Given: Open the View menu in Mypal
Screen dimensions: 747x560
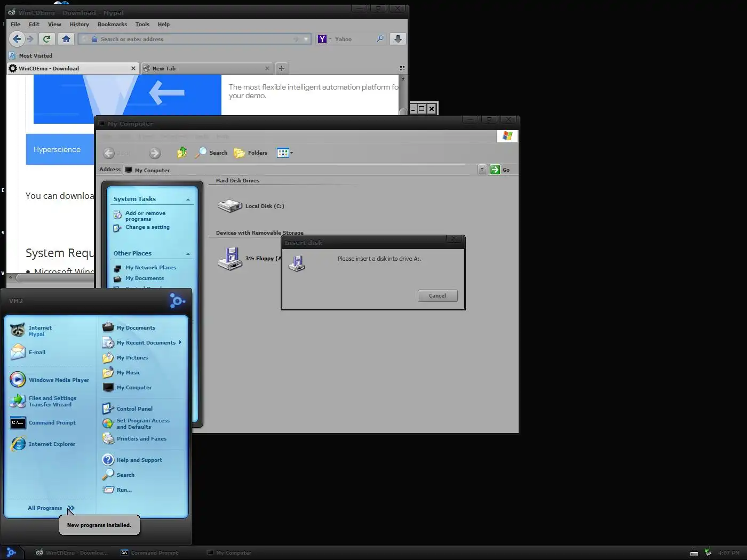Looking at the screenshot, I should pyautogui.click(x=54, y=25).
